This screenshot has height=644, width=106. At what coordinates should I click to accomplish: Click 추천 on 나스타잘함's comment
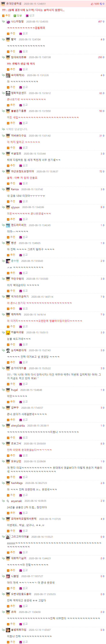coord(11,33)
